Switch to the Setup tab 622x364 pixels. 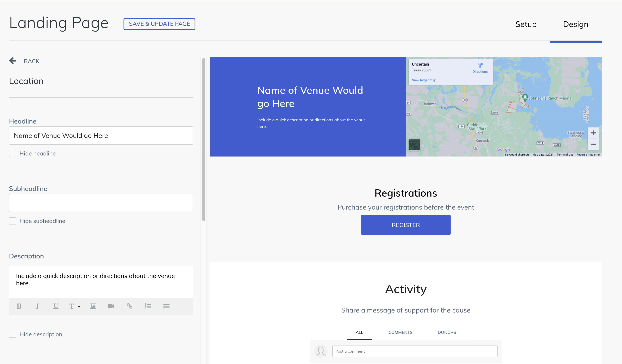click(526, 24)
